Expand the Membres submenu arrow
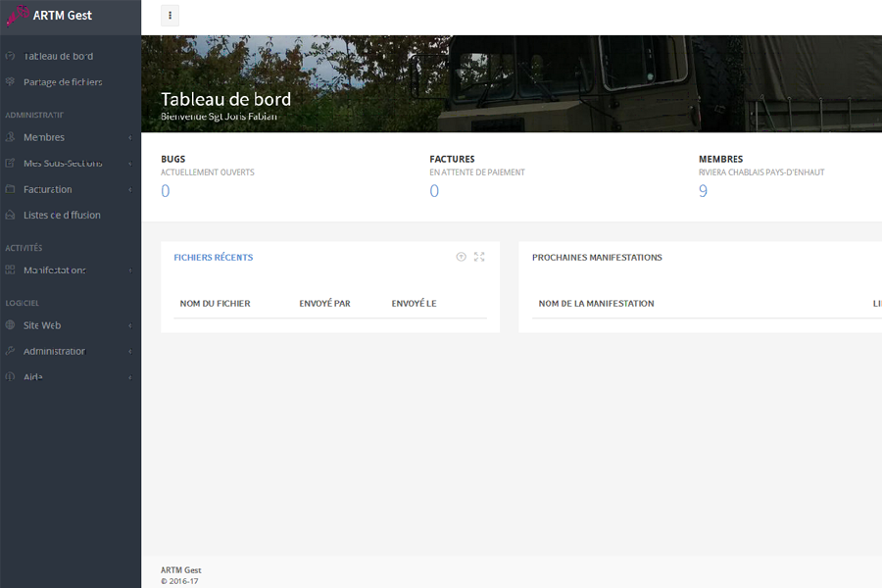The height and width of the screenshot is (588, 882). coord(129,138)
